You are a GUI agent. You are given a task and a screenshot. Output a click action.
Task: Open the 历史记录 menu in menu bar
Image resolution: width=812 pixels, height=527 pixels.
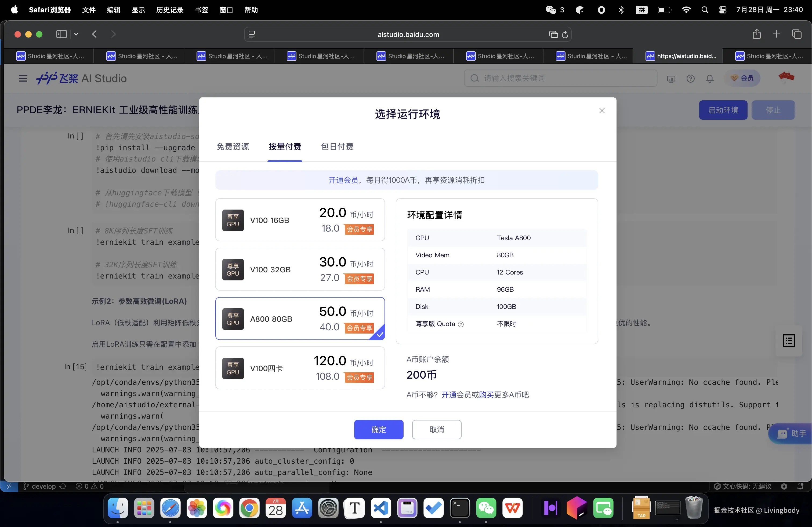pyautogui.click(x=169, y=10)
